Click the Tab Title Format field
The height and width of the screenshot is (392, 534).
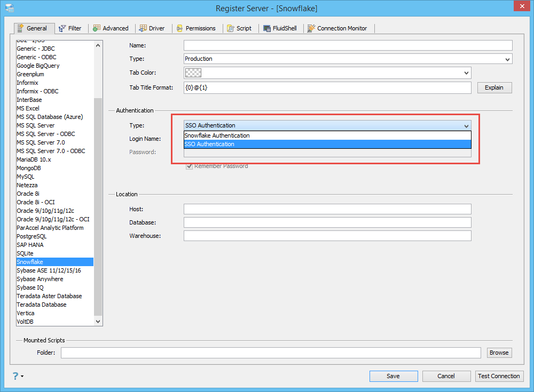[327, 87]
